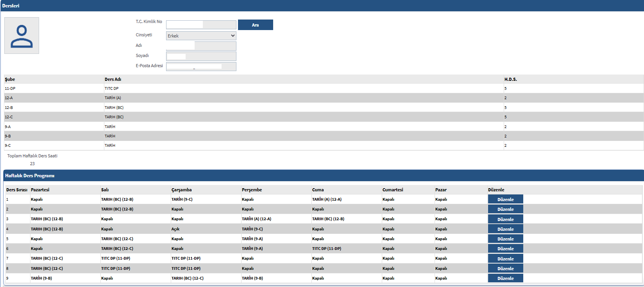Edit lesson row 3 with Düzenle
This screenshot has width=644, height=287.
coord(505,219)
